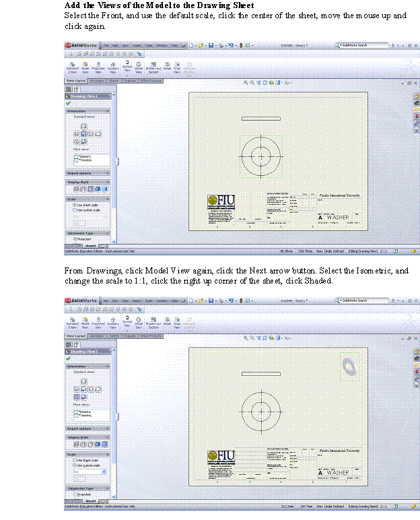420x520 pixels.
Task: Select Shaded display style in lower screenshot
Action: pyautogui.click(x=105, y=445)
